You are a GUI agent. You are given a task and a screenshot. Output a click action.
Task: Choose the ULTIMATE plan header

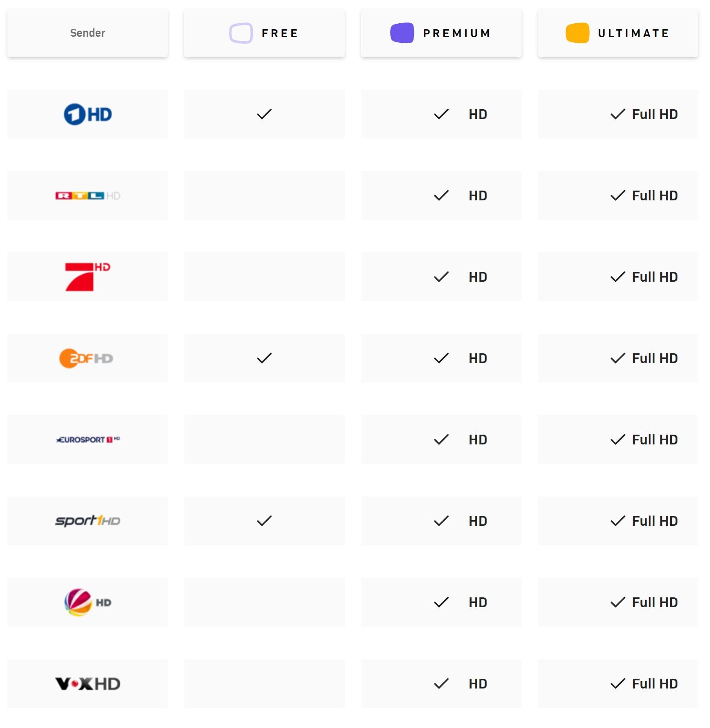[x=618, y=33]
